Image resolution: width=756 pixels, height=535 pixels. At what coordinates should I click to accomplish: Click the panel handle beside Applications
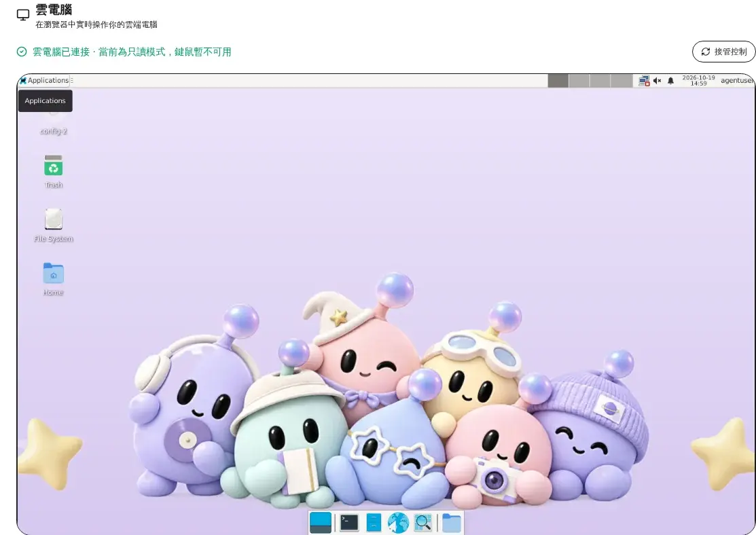(72, 81)
